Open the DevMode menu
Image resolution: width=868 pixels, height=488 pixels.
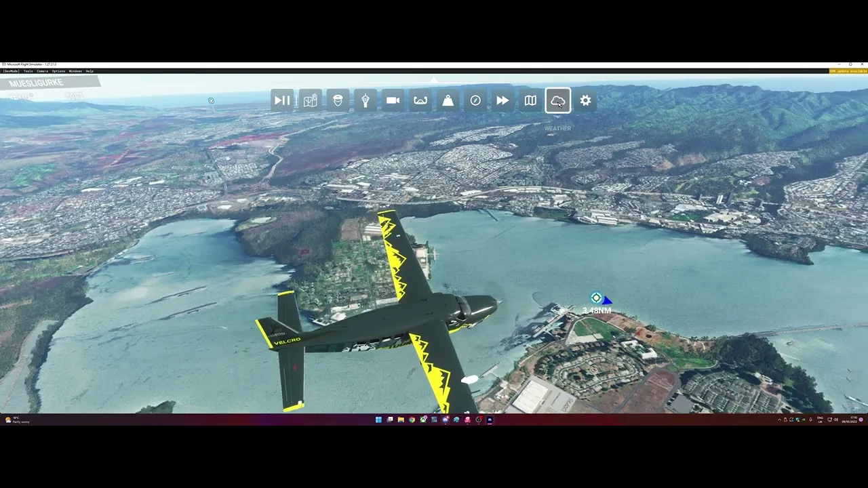(10, 71)
